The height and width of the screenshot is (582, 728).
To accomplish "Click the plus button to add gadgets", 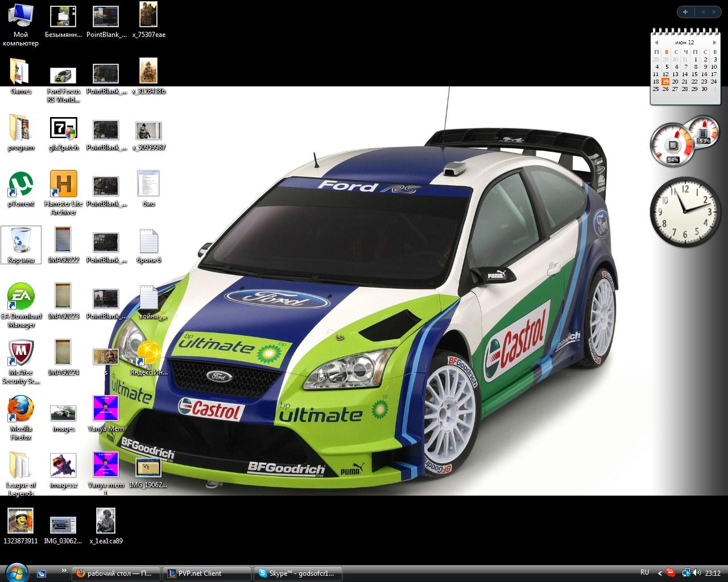I will click(685, 12).
